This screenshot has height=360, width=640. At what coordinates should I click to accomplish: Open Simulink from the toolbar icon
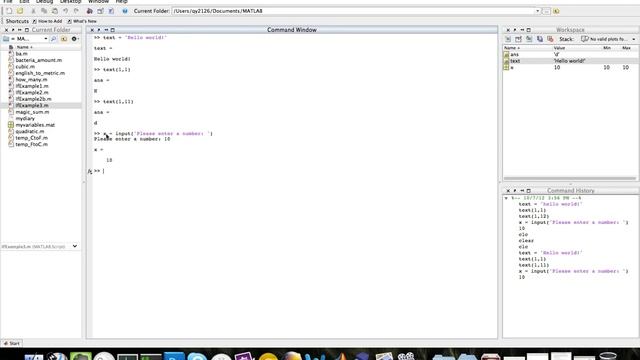[x=90, y=11]
